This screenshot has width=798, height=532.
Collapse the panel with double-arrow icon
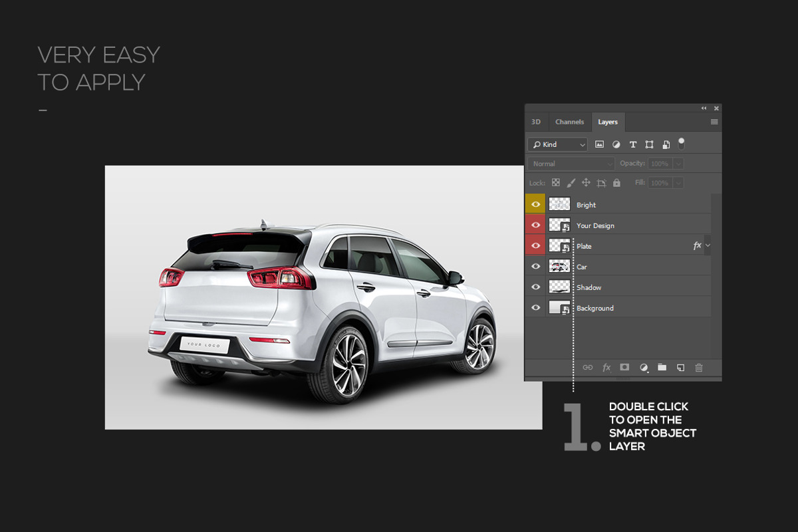pyautogui.click(x=704, y=108)
